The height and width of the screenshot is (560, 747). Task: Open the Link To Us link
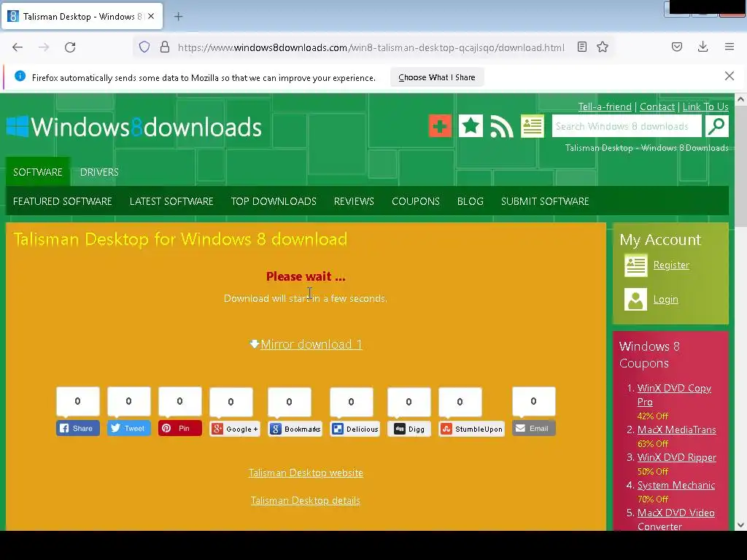[705, 106]
